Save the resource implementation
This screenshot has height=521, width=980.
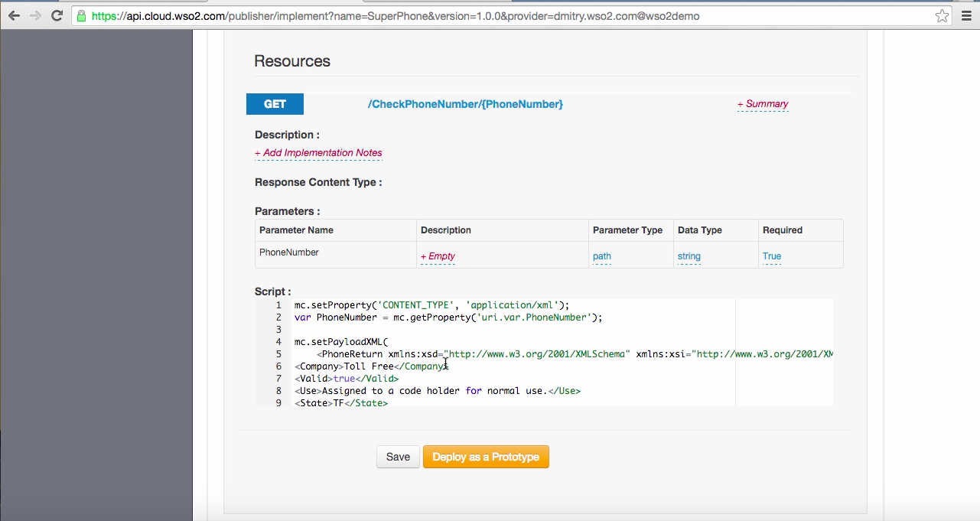[397, 457]
